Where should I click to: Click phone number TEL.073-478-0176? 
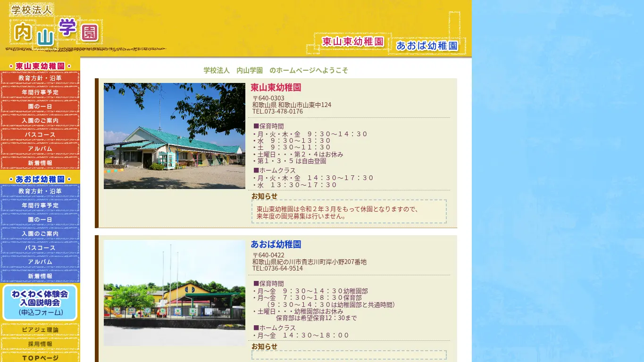(x=277, y=111)
